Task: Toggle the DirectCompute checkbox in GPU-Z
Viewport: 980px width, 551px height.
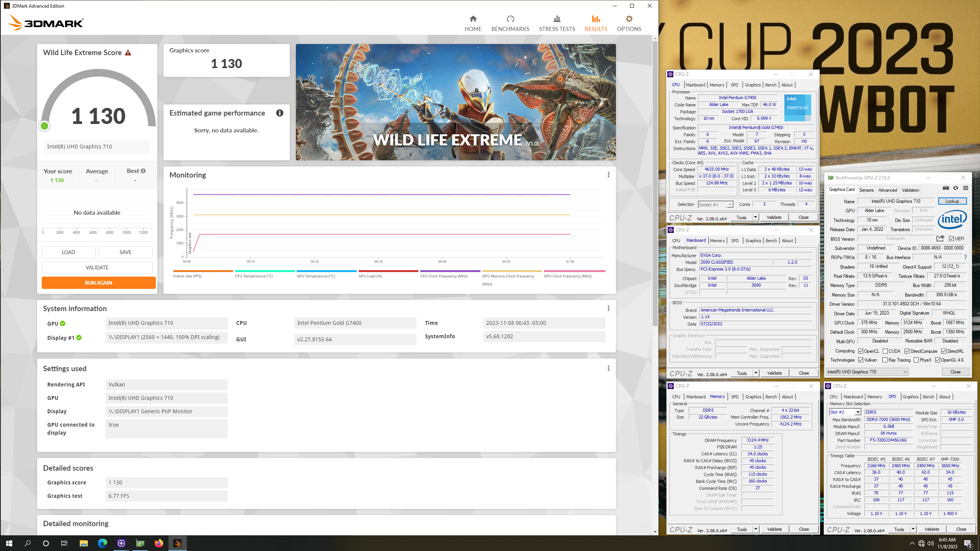Action: point(907,351)
